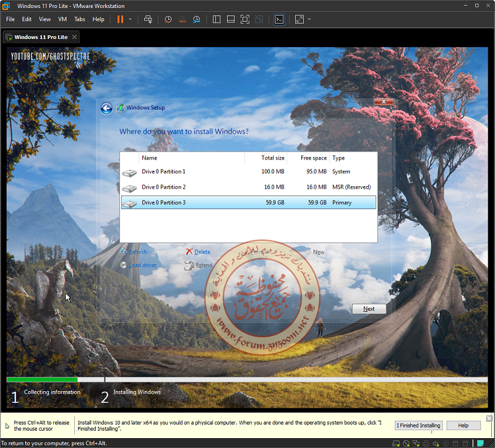Viewport: 495px width, 448px height.
Task: Click the VMware Workstation title bar logo
Action: (6, 6)
